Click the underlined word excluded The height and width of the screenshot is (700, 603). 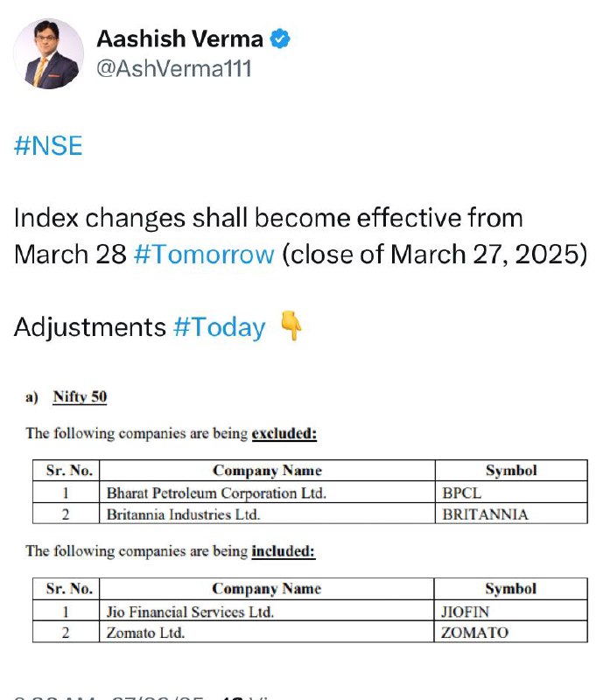(284, 433)
